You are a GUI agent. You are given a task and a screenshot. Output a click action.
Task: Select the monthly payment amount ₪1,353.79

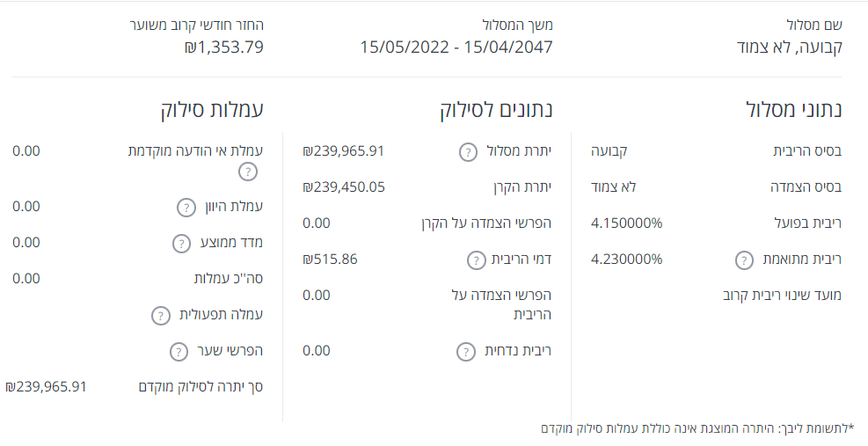click(223, 47)
